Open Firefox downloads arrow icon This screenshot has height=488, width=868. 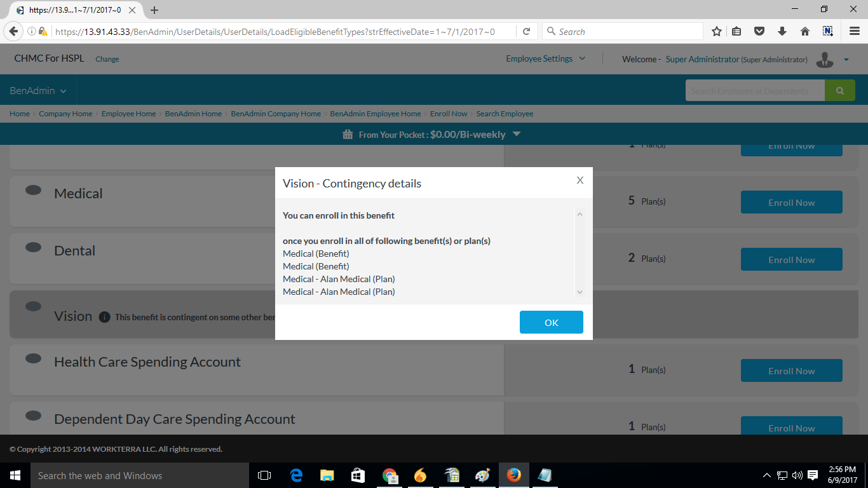[782, 32]
